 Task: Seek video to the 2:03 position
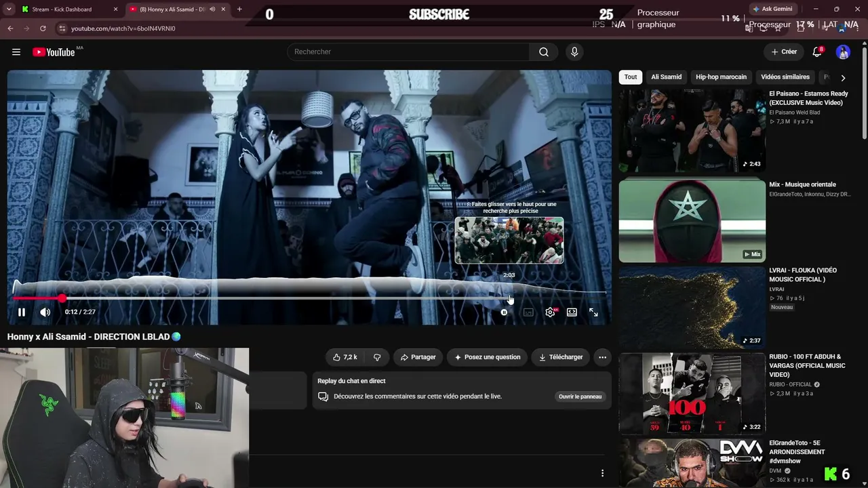point(509,298)
